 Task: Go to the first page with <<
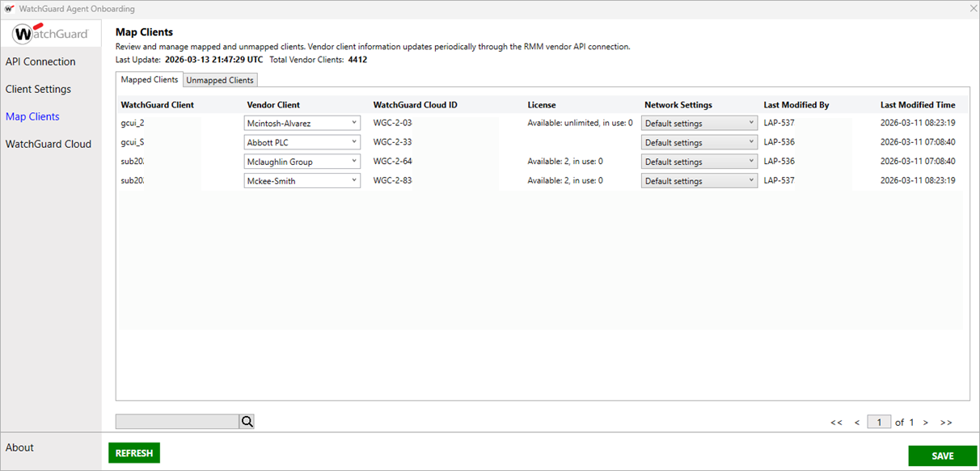tap(836, 423)
